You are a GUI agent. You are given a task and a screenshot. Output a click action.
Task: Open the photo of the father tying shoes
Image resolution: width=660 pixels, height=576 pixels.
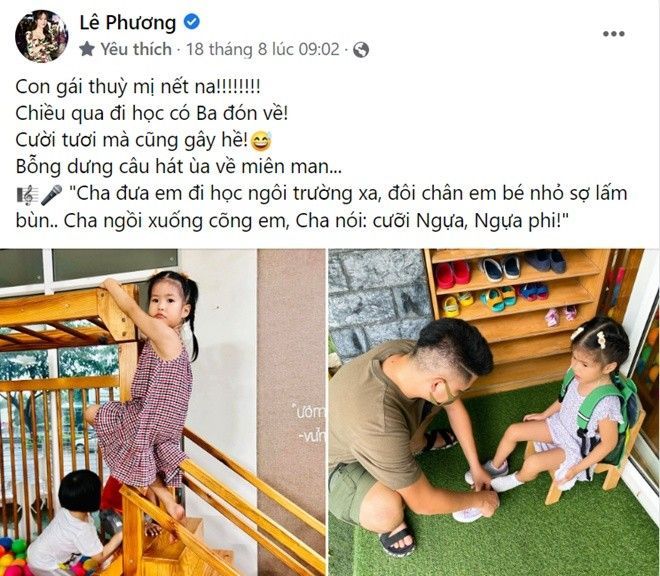tap(494, 412)
